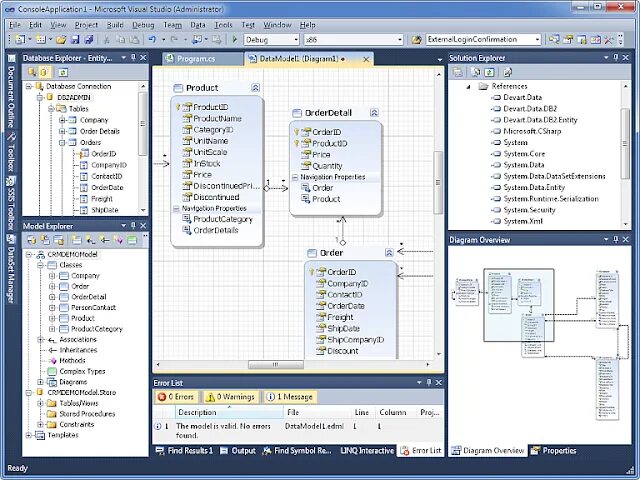The width and height of the screenshot is (640, 480).
Task: Click the Save All toolbar icon
Action: point(89,40)
